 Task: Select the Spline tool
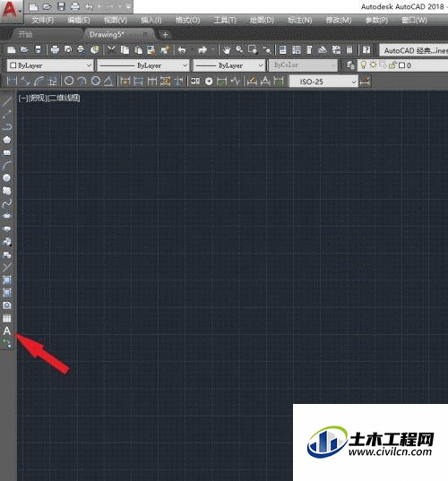[7, 203]
